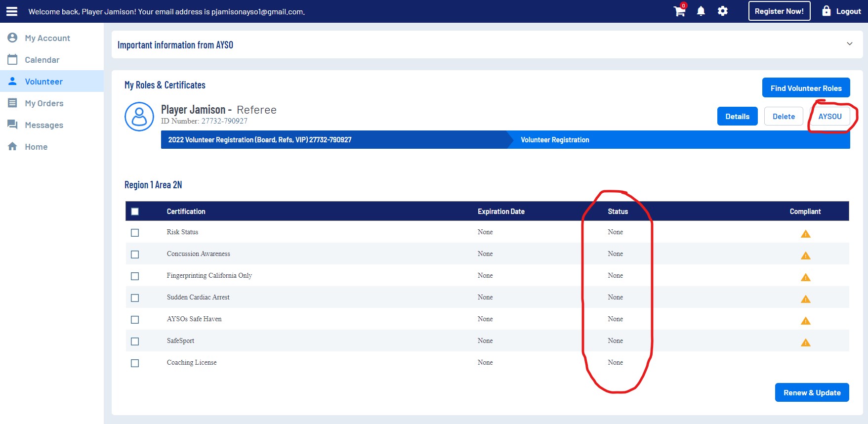Click the SafeSport warning triangle icon

[805, 342]
